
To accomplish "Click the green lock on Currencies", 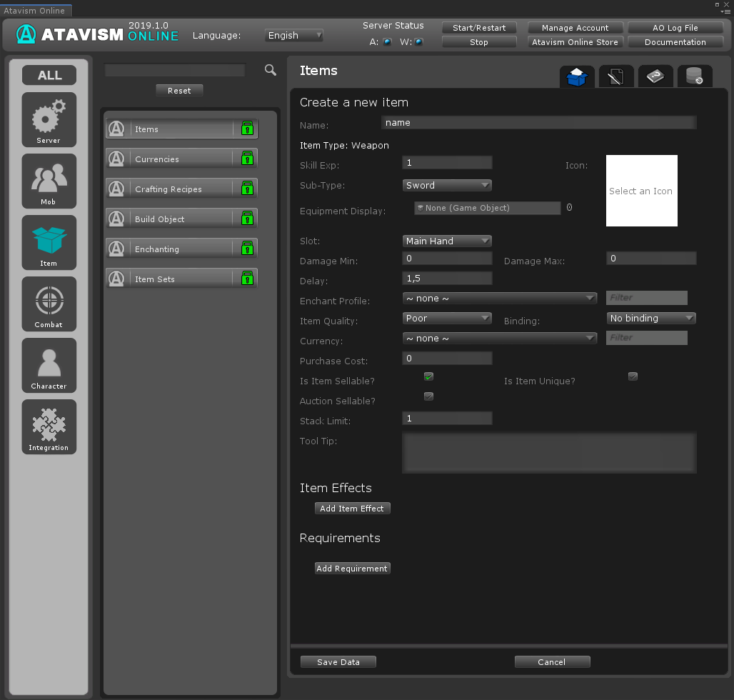I will [x=247, y=159].
